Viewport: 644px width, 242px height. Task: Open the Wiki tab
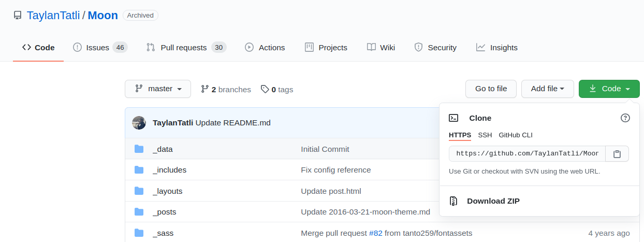[x=381, y=47]
